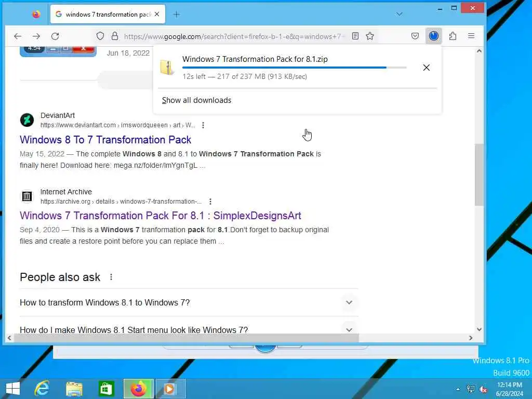Image resolution: width=532 pixels, height=399 pixels.
Task: Click the DeviantArt site favicon
Action: 27,120
